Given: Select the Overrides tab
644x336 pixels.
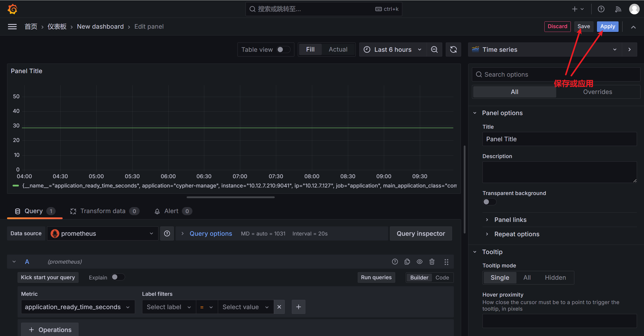Looking at the screenshot, I should (x=597, y=92).
